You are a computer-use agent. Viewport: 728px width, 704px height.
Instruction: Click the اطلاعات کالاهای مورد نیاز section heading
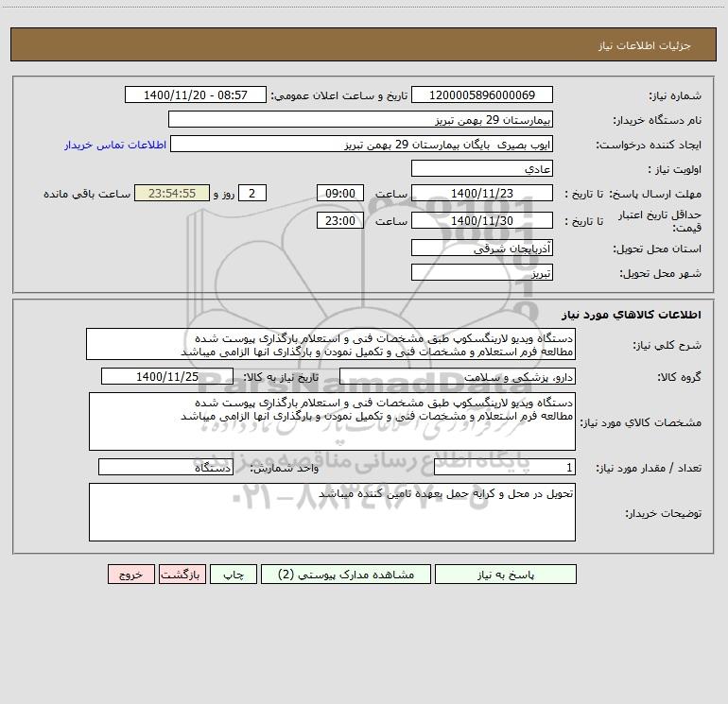click(632, 315)
